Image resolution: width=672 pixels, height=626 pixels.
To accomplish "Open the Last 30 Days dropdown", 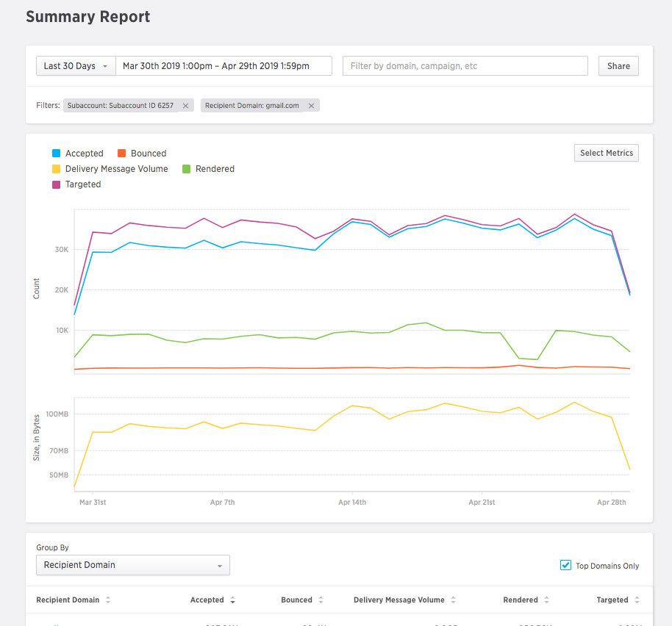I will click(x=76, y=66).
